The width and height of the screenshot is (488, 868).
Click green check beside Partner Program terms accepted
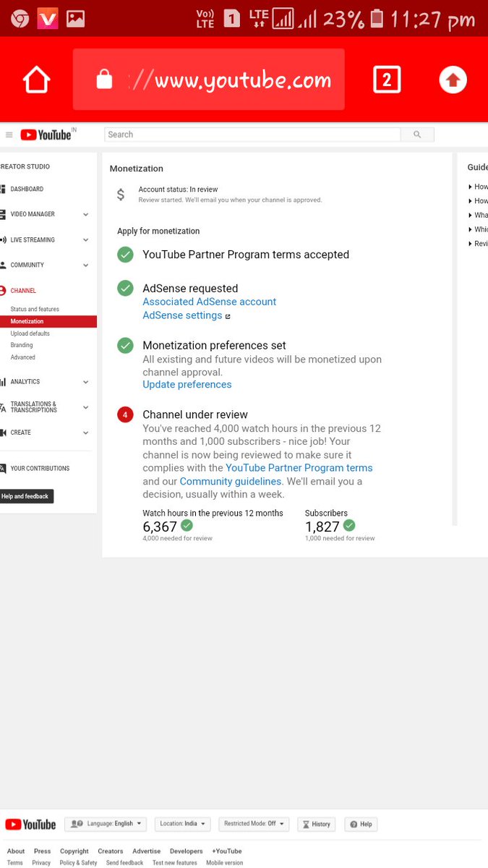tap(126, 255)
